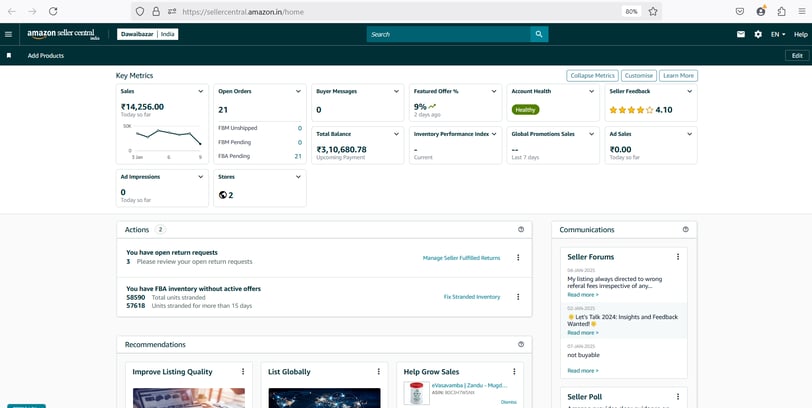
Task: Open List Globally card options menu
Action: 379,372
